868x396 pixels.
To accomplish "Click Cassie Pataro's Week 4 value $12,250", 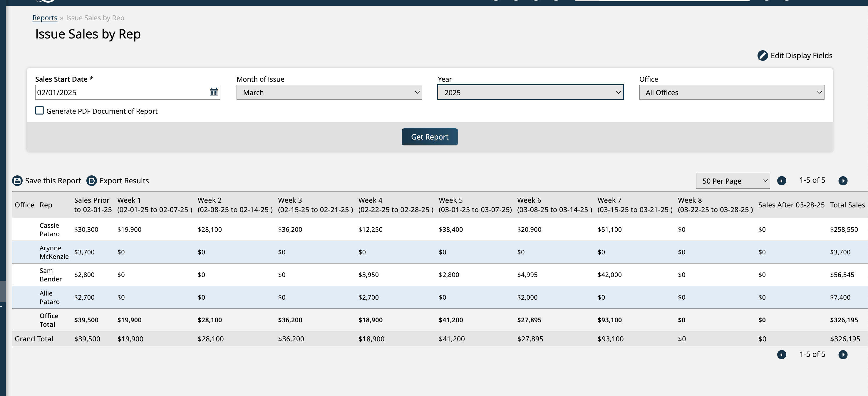I will 370,229.
